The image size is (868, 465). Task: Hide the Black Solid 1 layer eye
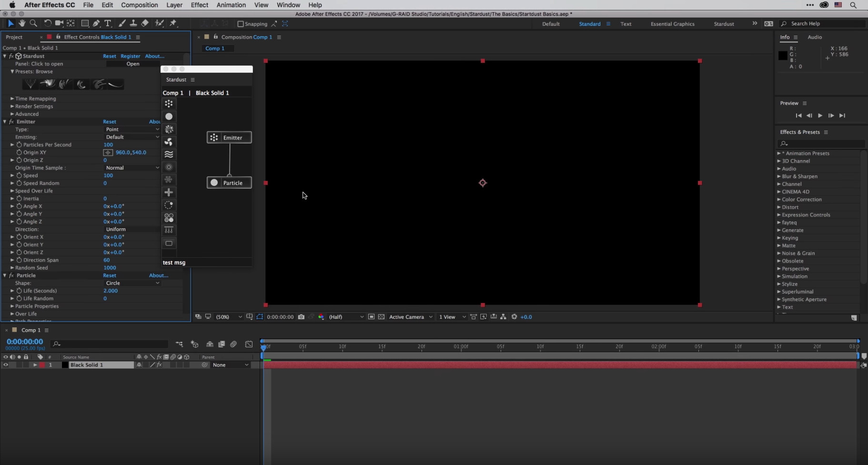click(6, 365)
